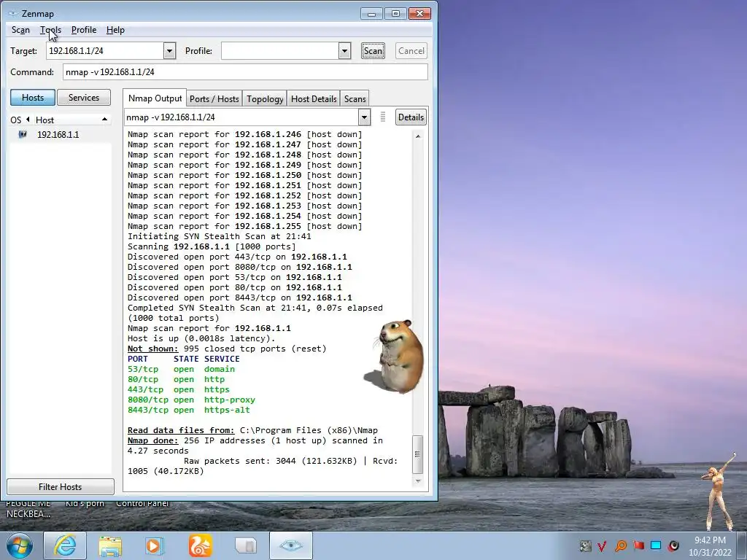Select host 192.168.1.1 in the host list

point(58,135)
